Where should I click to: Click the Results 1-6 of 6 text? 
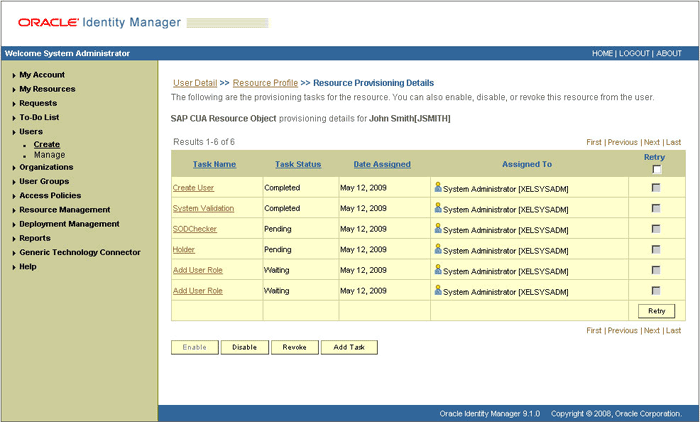[x=204, y=142]
